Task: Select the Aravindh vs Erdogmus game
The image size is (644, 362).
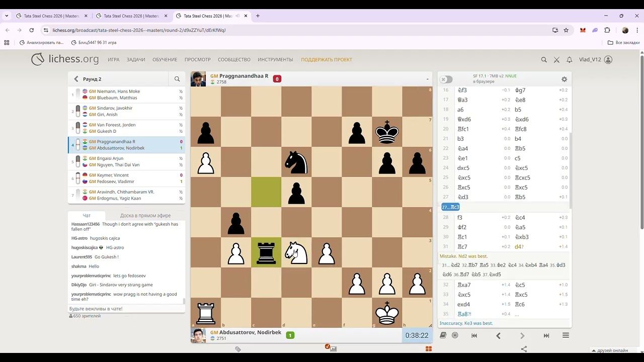Action: click(x=126, y=195)
